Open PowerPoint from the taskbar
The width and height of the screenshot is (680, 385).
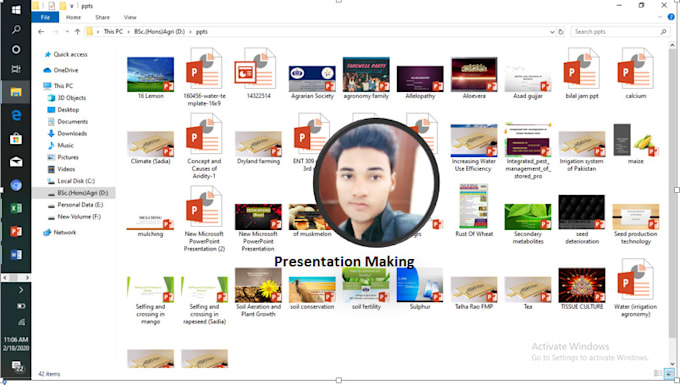click(16, 231)
